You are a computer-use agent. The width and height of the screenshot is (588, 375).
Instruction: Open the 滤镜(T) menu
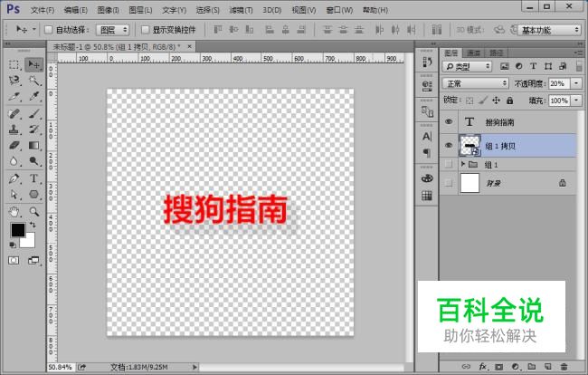point(241,10)
